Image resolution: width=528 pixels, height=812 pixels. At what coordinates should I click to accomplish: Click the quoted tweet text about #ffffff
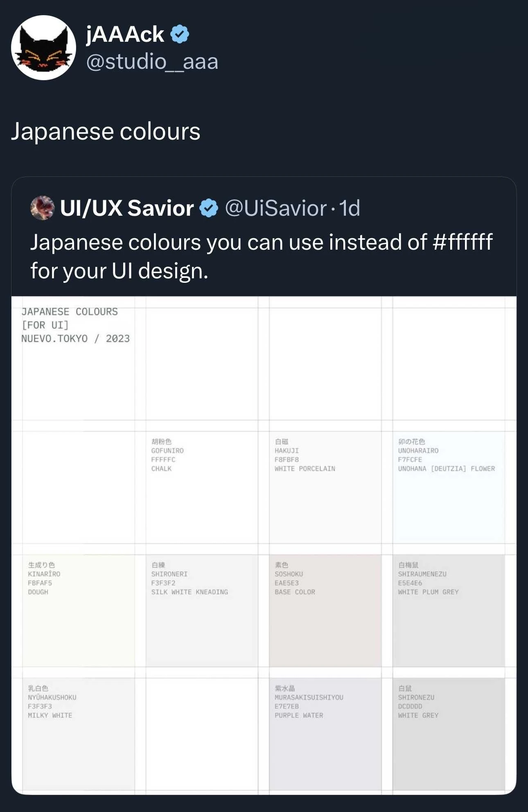pyautogui.click(x=261, y=256)
